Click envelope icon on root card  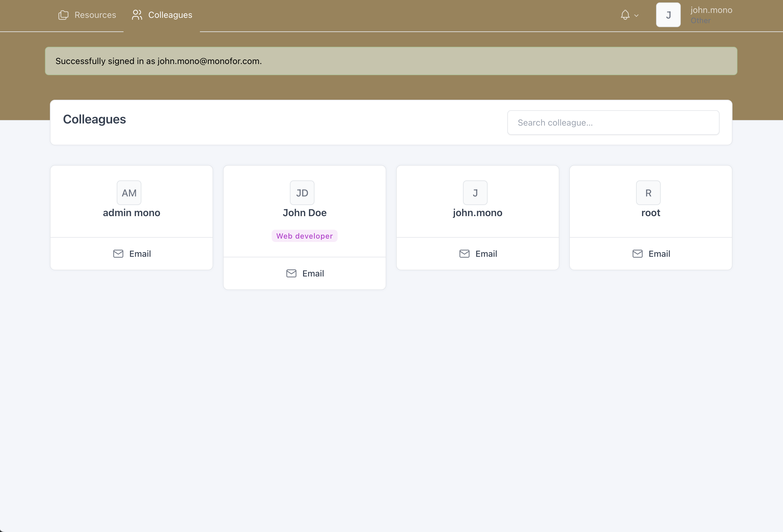637,254
